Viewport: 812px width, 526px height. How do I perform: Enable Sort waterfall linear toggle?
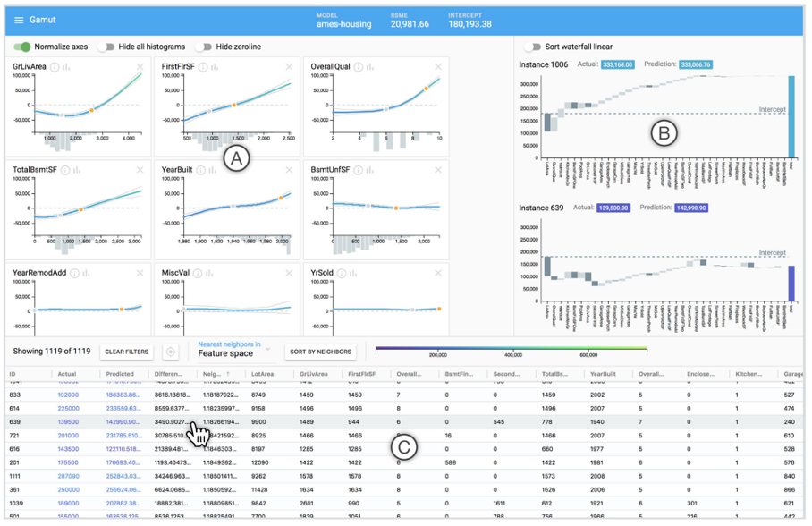click(x=534, y=47)
